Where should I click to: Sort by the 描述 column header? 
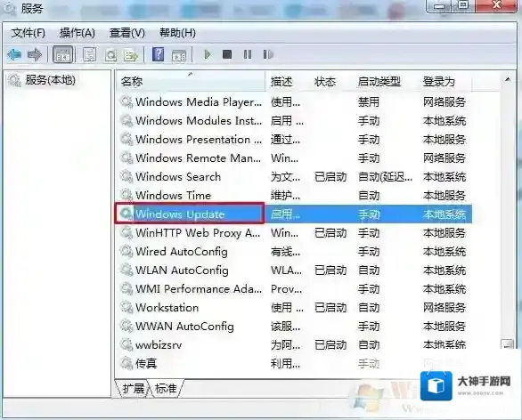point(281,82)
